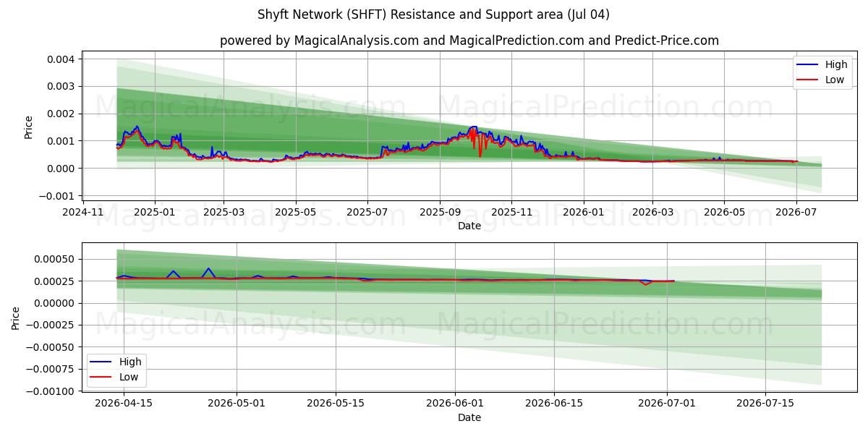Click the '0.000' tick on the top y-axis
The image size is (868, 434).
(61, 169)
